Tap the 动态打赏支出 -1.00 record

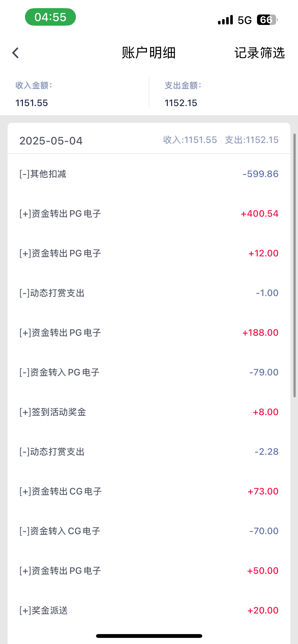[x=149, y=293]
